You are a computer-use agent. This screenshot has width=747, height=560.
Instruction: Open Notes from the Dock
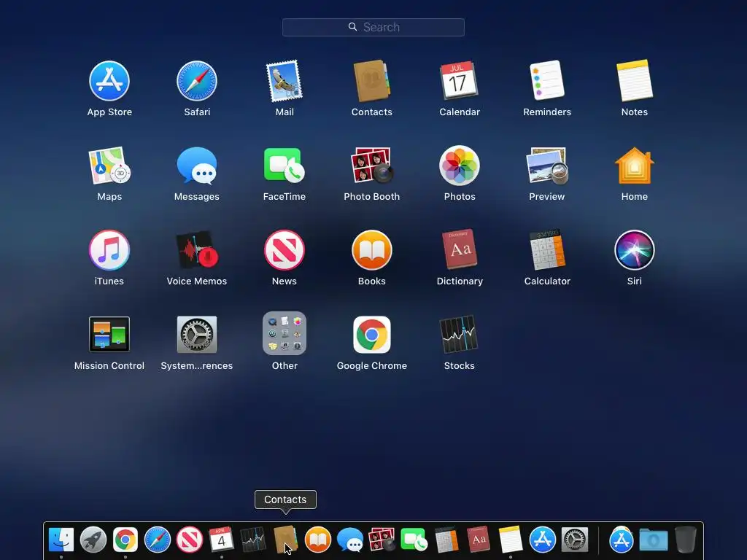(510, 540)
